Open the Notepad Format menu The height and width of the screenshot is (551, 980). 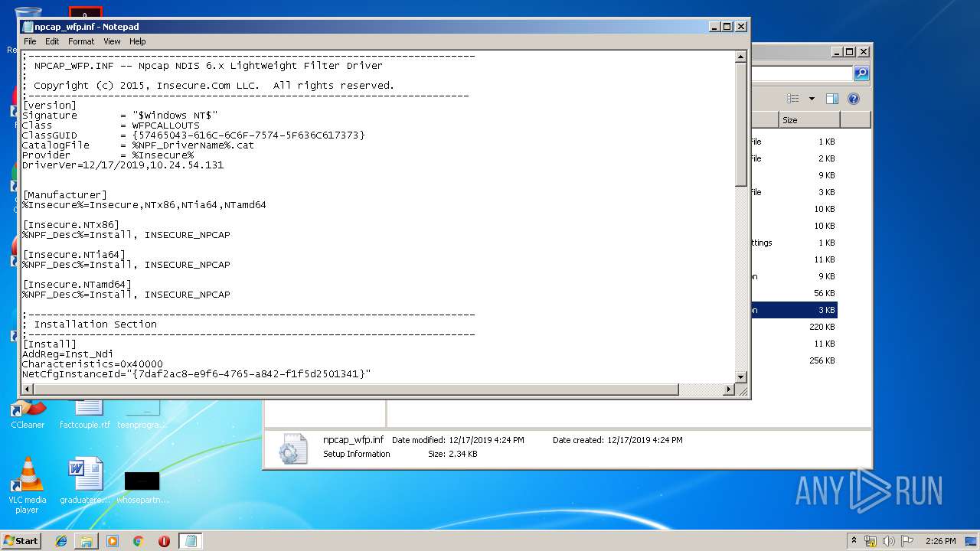[x=81, y=41]
